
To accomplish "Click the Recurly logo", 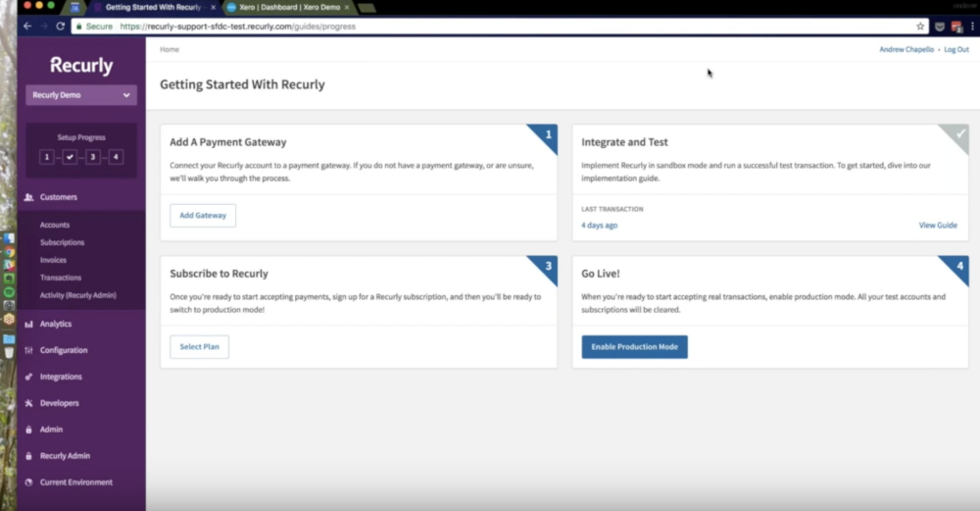I will pyautogui.click(x=81, y=66).
